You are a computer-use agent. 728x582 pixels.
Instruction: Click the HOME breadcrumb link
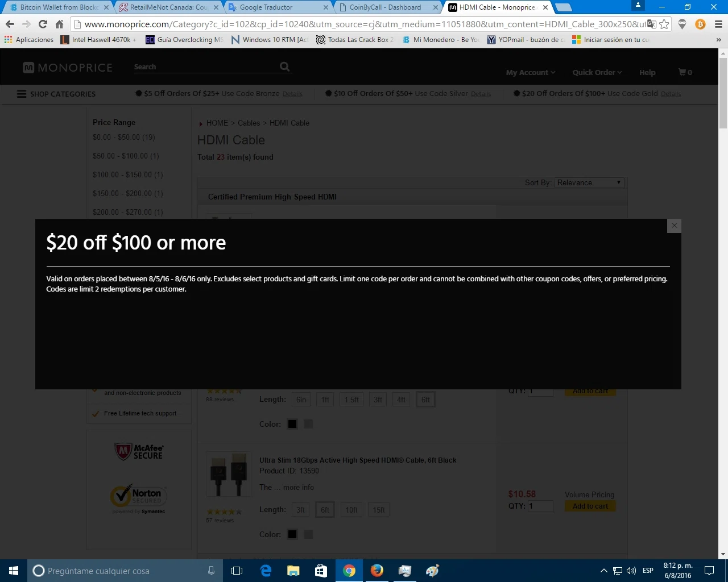pyautogui.click(x=217, y=123)
